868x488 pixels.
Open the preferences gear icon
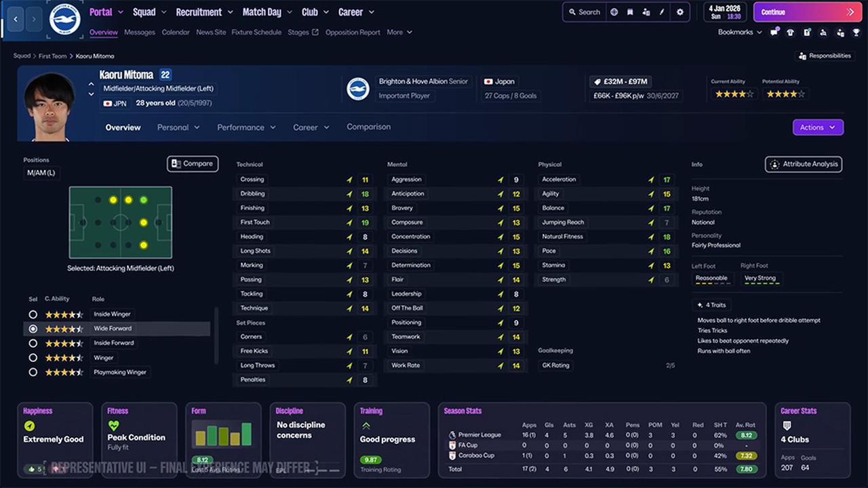pyautogui.click(x=680, y=12)
